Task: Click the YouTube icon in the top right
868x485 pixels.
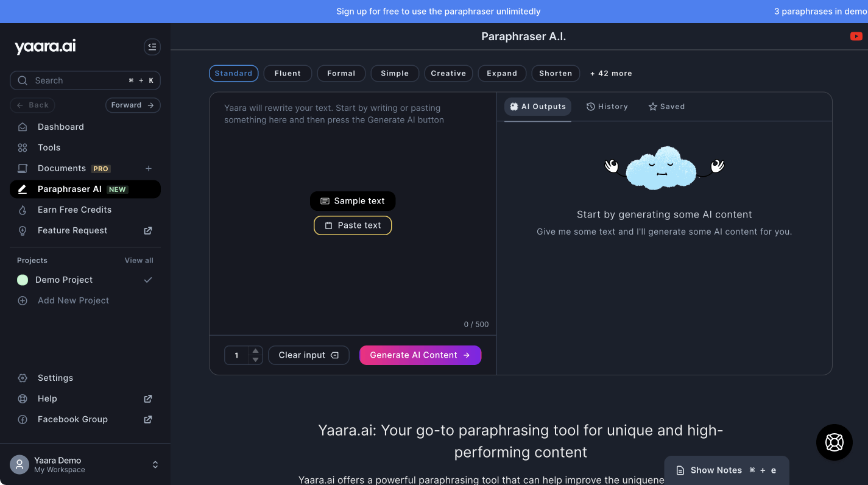Action: point(855,36)
